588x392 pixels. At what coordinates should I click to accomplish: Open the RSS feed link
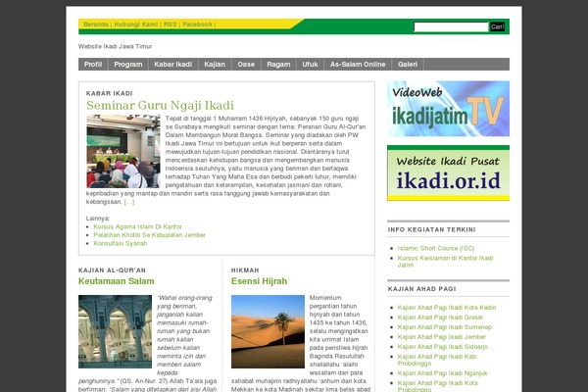click(170, 24)
